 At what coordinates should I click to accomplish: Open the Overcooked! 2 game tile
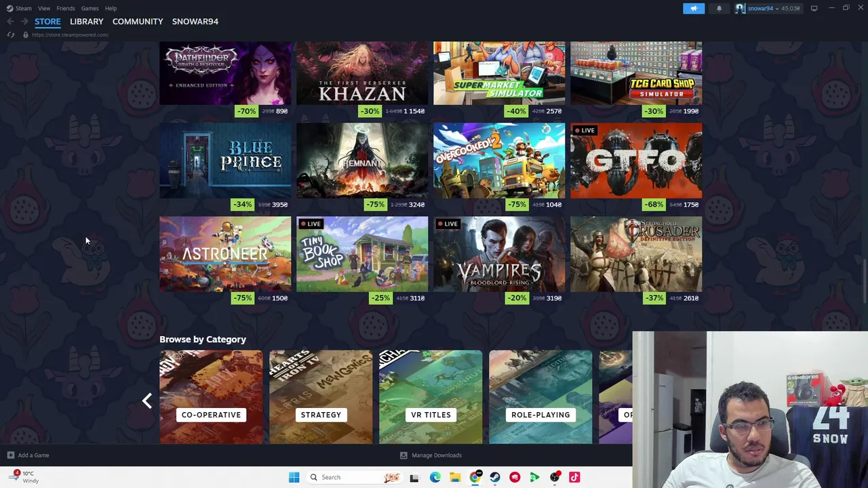[499, 161]
